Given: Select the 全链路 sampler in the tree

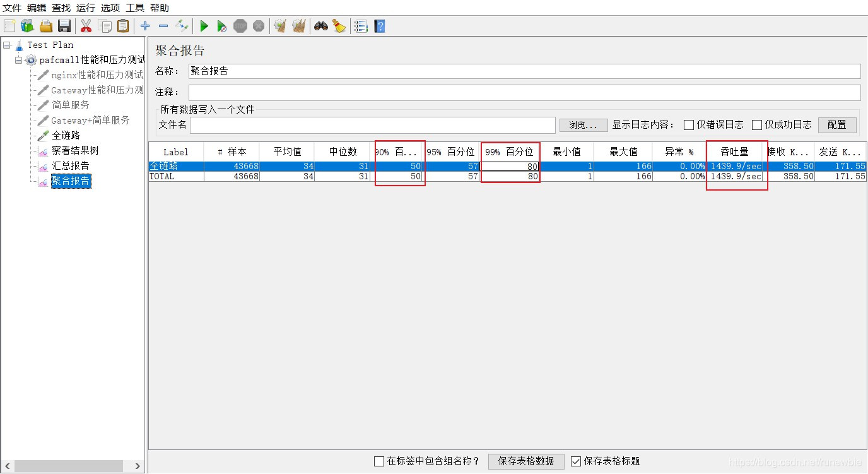Looking at the screenshot, I should tap(66, 135).
